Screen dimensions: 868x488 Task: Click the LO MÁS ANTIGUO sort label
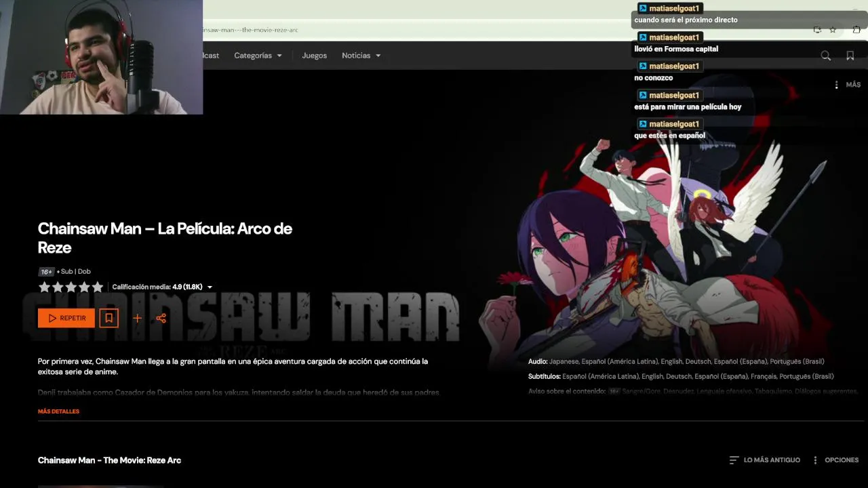(772, 460)
